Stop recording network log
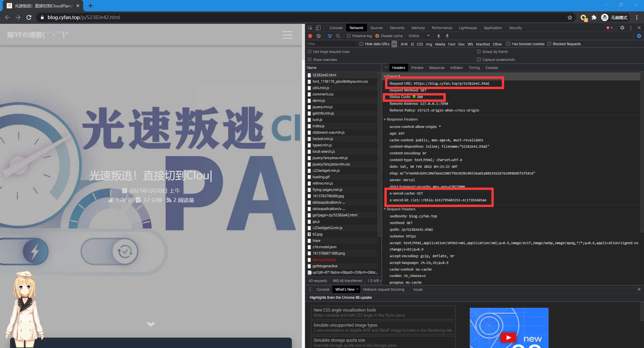644x348 pixels. (310, 36)
